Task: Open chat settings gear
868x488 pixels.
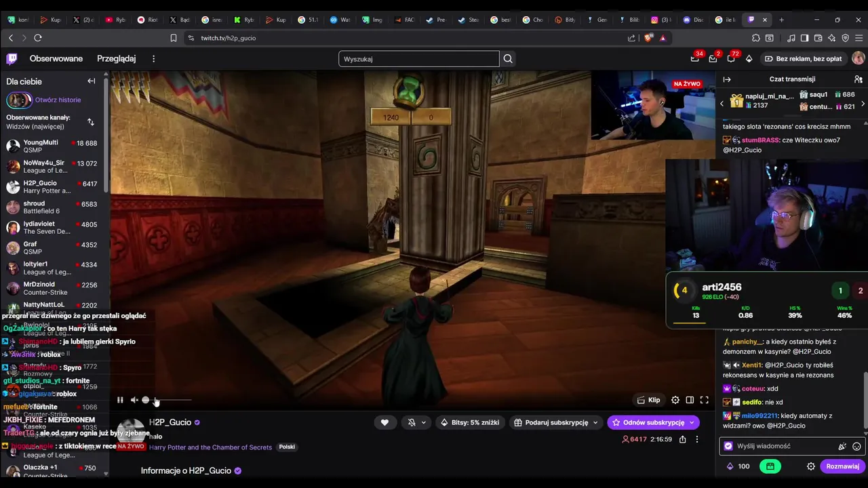Action: 811,466
